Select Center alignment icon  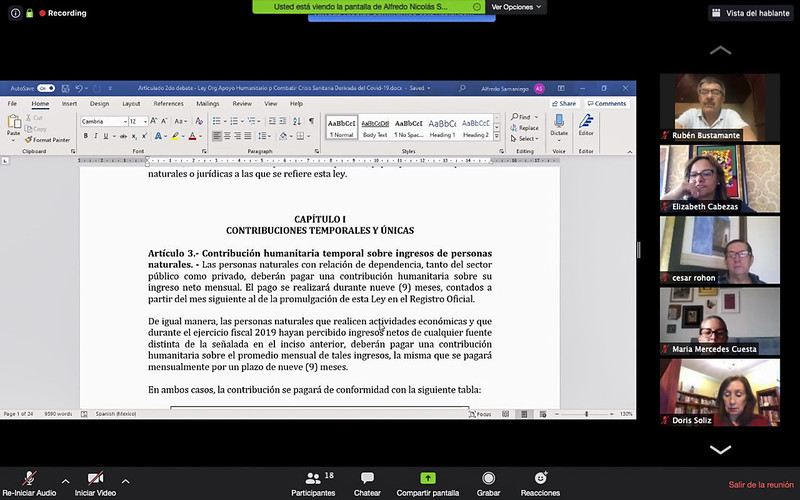(228, 136)
